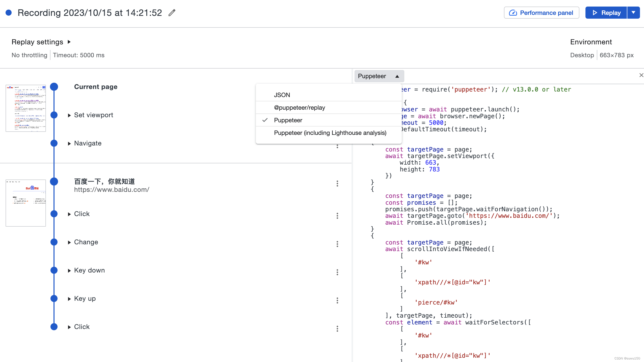Screen dimensions: 644x362
Task: Open the Puppeteer export format dropdown
Action: (379, 76)
